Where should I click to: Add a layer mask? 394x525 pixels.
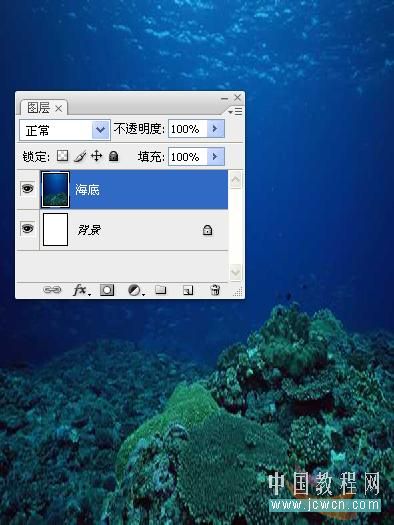tap(107, 290)
